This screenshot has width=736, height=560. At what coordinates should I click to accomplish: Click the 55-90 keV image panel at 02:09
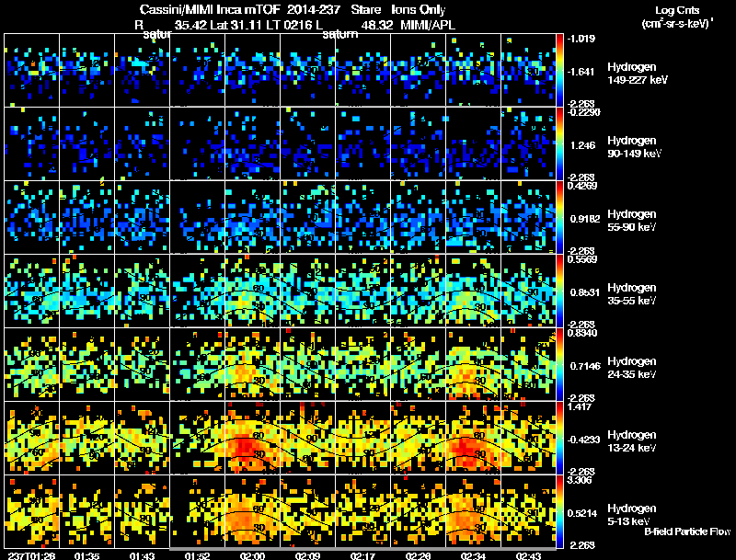click(x=307, y=217)
